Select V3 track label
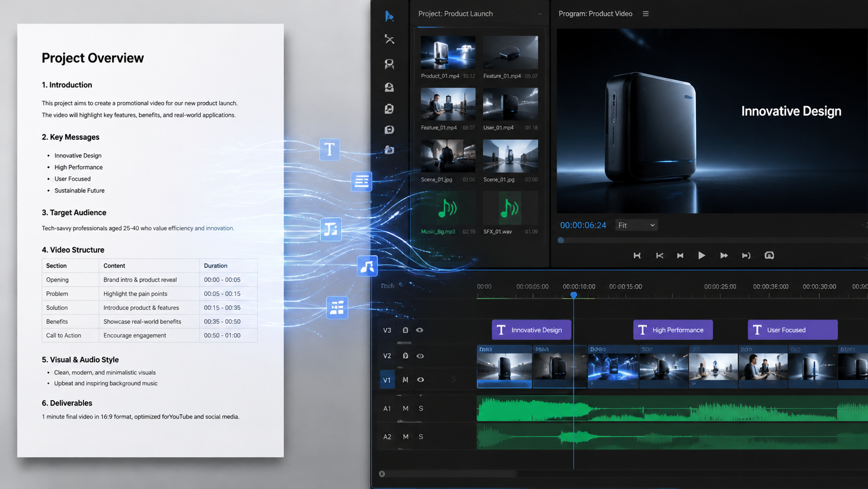Screen dimensions: 868x489 coord(387,330)
